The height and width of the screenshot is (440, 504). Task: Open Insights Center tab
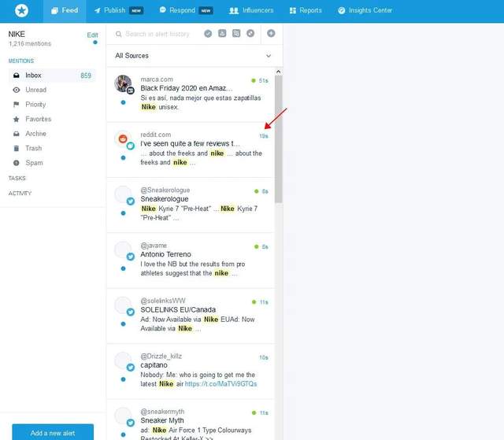(x=365, y=10)
